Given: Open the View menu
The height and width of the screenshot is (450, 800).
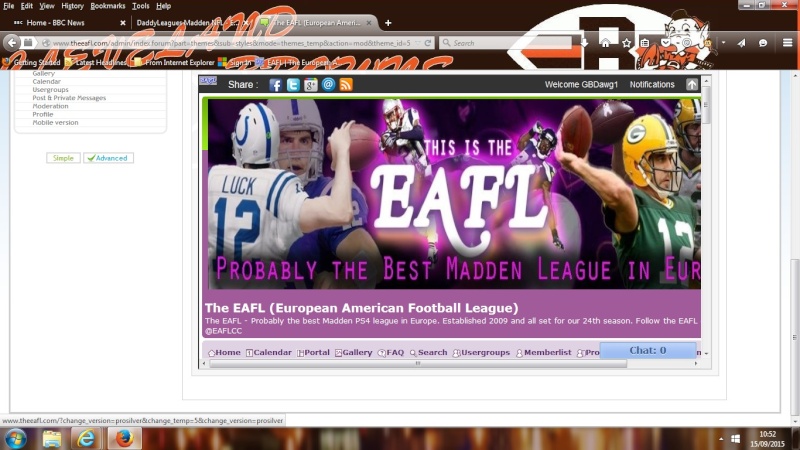Looking at the screenshot, I should [46, 6].
